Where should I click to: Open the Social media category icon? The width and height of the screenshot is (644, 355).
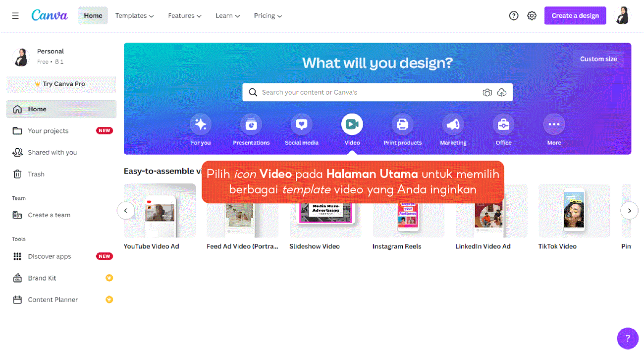(302, 124)
